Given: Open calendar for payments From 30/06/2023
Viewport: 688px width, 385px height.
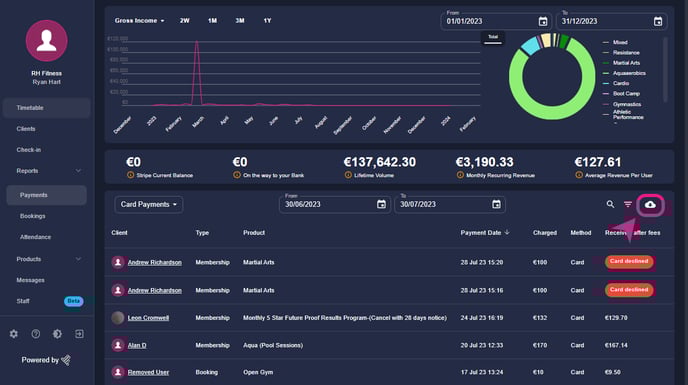Looking at the screenshot, I should [381, 204].
